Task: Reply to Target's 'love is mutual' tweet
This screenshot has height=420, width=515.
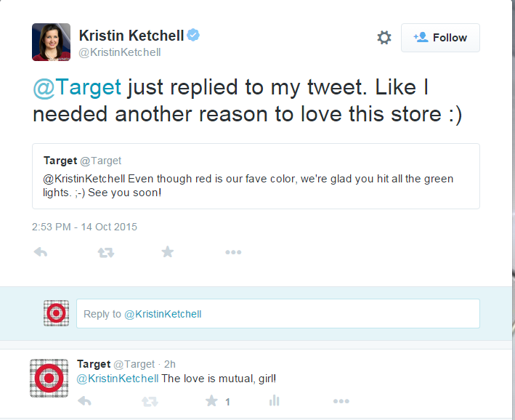Action: point(84,400)
